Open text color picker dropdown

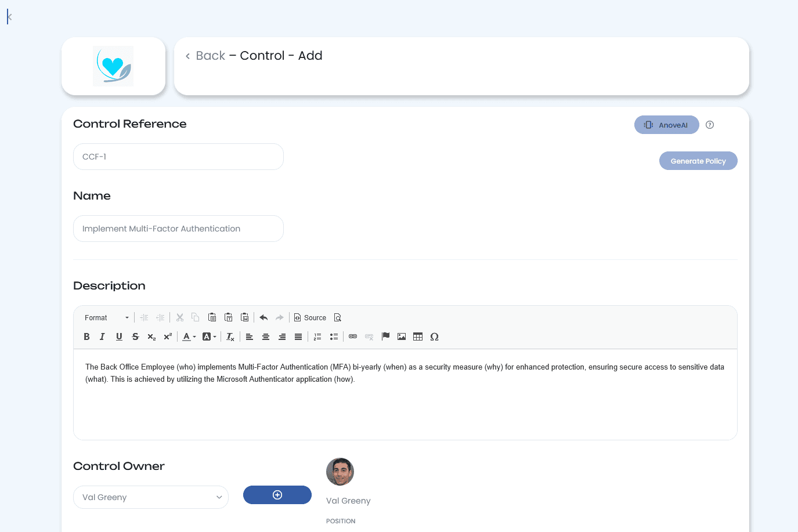pos(189,336)
